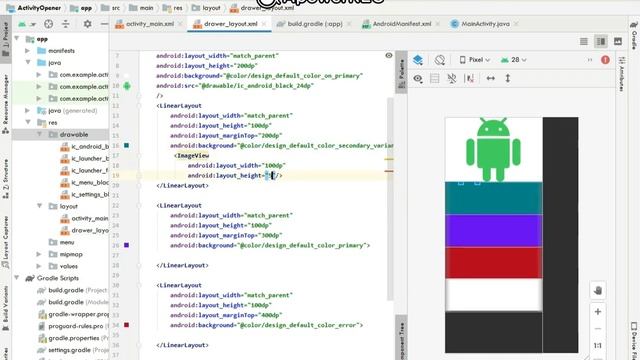Open the Attributes side panel
Screen dimensions: 640x360
point(621,74)
